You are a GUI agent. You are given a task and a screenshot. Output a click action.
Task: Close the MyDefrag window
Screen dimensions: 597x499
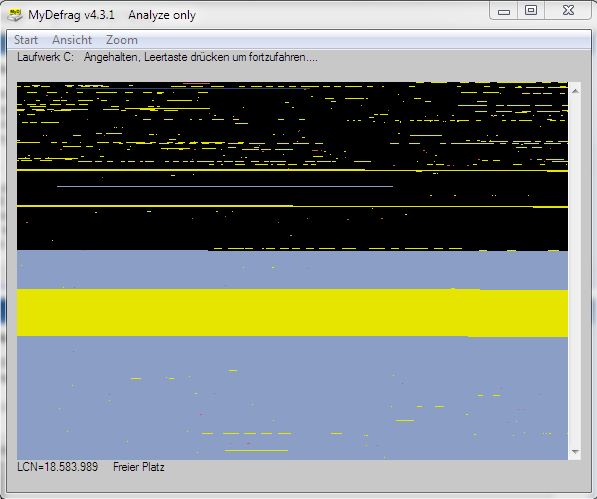pos(568,11)
